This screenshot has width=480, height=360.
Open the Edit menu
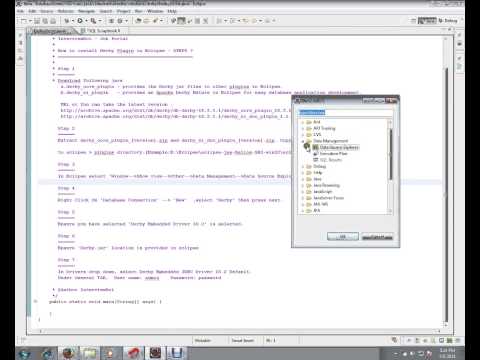coord(32,11)
